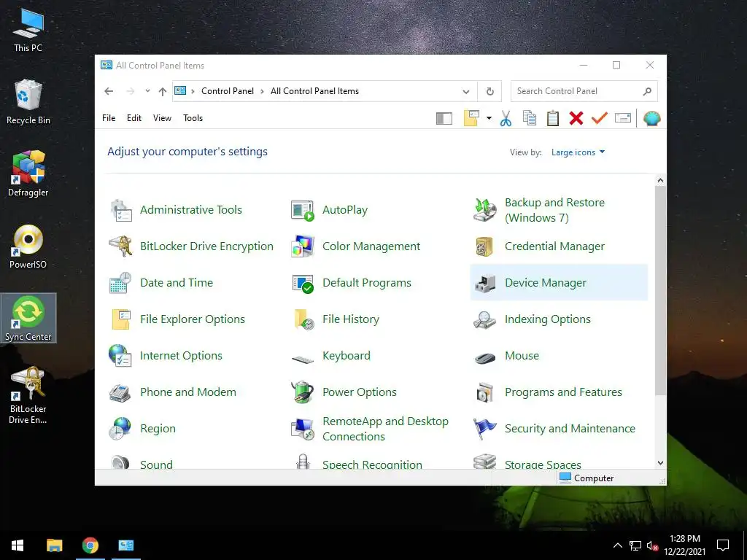The image size is (747, 560).
Task: Toggle the preview pane toolbar icon
Action: coord(444,119)
